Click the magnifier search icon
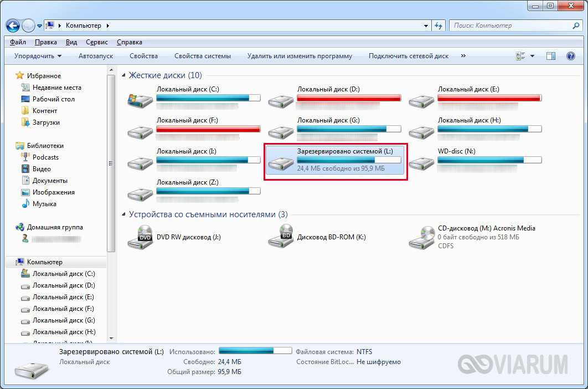588x389 pixels. click(x=576, y=25)
